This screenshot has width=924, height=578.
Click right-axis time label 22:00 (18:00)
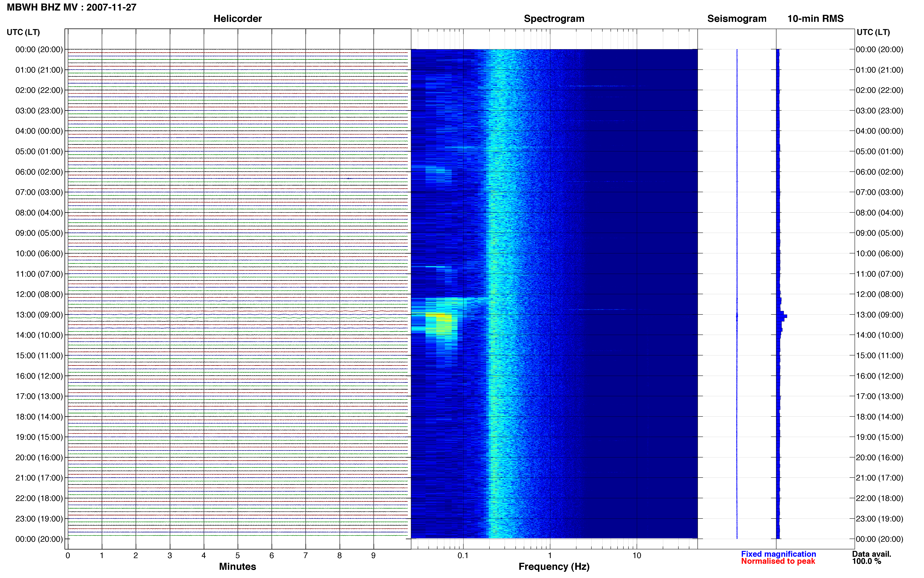(880, 498)
